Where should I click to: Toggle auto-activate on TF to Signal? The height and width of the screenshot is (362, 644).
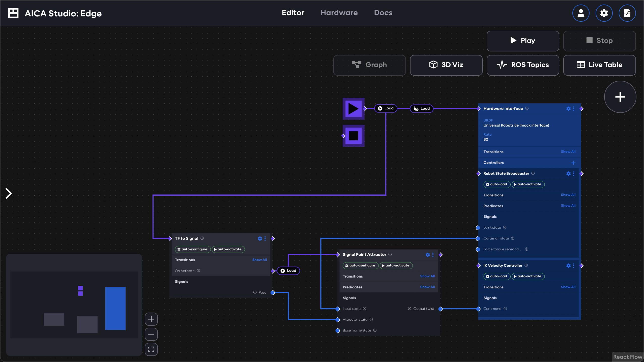point(228,249)
